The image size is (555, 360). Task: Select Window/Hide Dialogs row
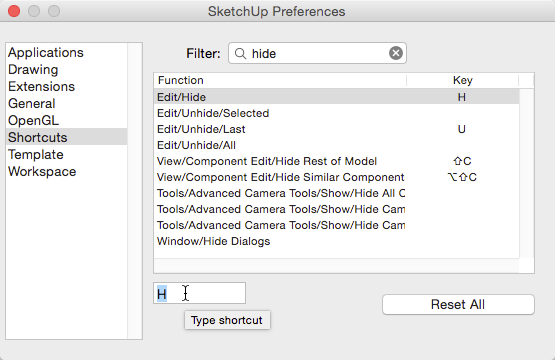(337, 241)
